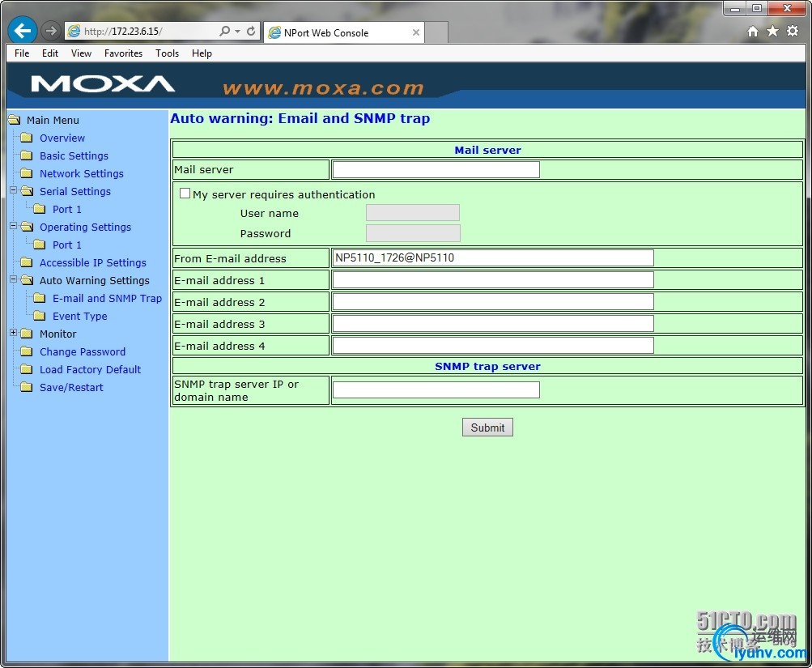Open the E-mail and SNMP Trap link

pos(107,298)
